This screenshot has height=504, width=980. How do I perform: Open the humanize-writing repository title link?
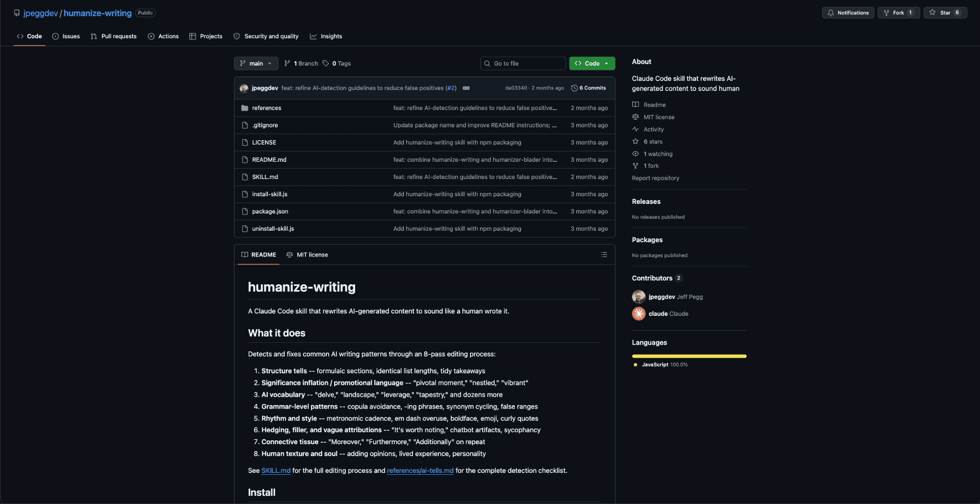tap(98, 13)
